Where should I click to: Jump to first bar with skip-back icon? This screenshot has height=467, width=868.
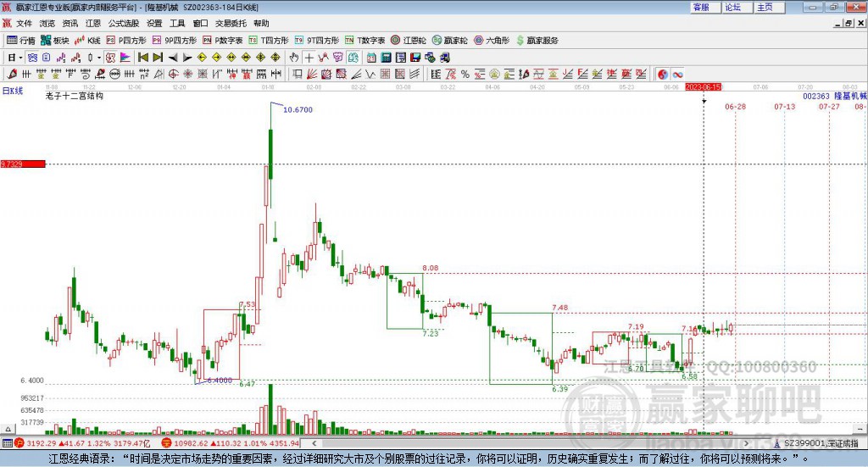pos(142,58)
